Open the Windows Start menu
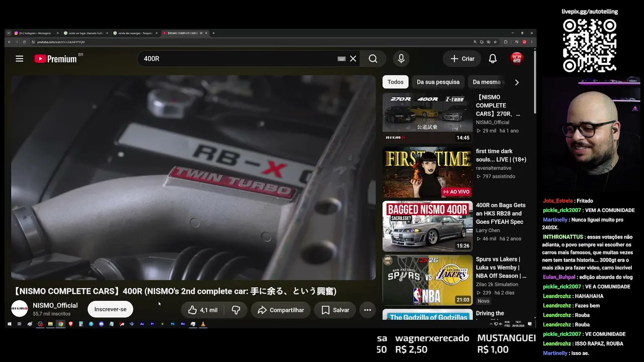Image resolution: width=644 pixels, height=362 pixels. click(9, 324)
